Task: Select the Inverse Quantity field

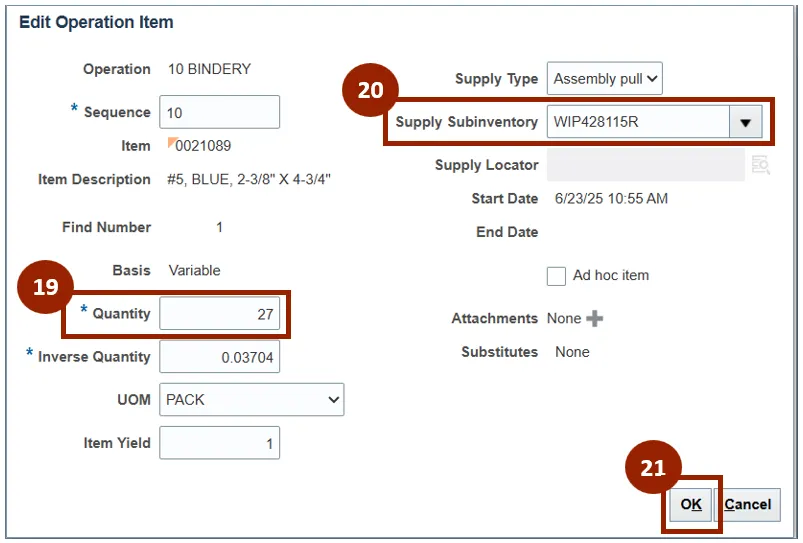Action: 219,357
